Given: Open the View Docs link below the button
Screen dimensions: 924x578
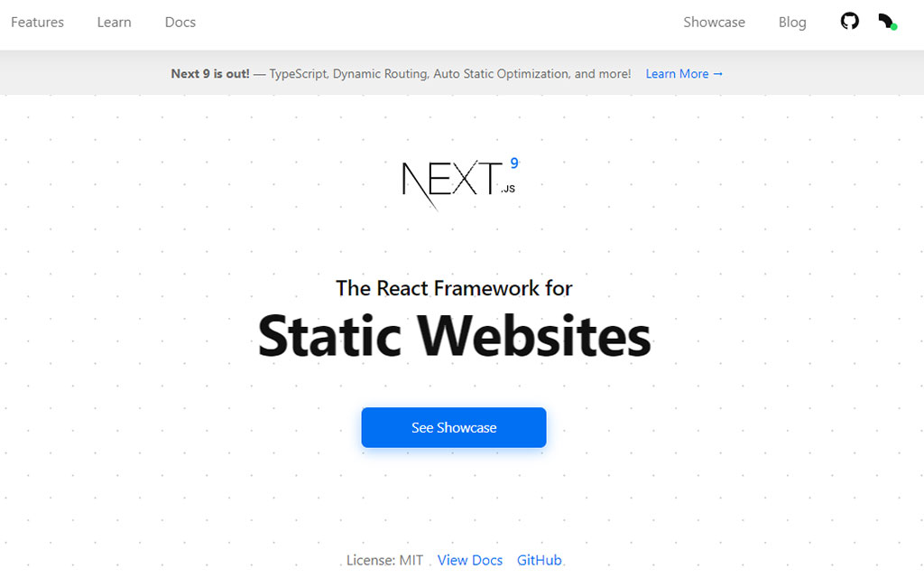Looking at the screenshot, I should tap(470, 560).
